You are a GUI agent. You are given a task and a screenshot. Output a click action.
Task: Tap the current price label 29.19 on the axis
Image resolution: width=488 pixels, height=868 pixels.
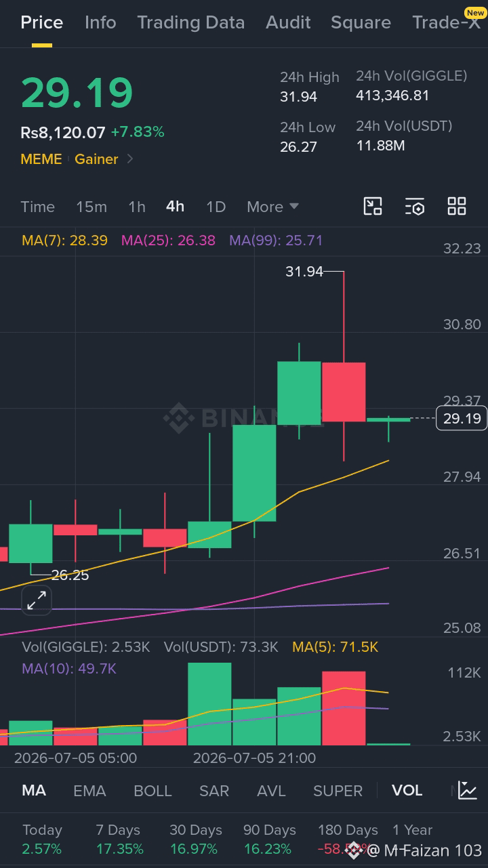(x=462, y=419)
